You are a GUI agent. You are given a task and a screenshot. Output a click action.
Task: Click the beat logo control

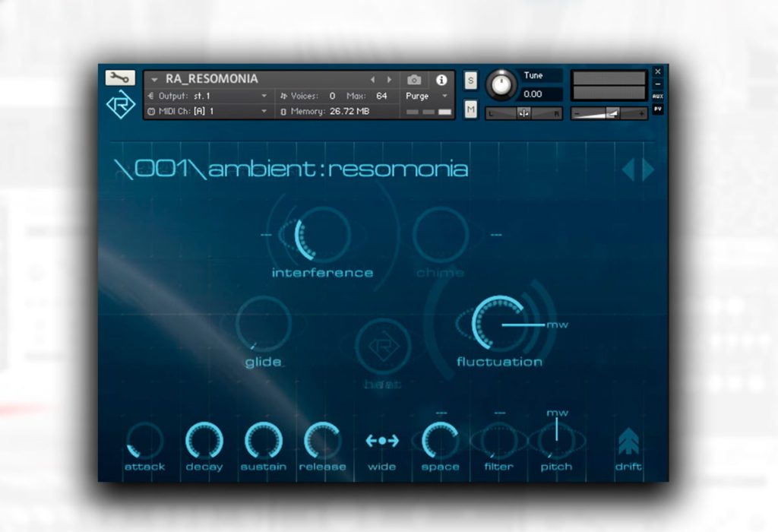tap(383, 346)
